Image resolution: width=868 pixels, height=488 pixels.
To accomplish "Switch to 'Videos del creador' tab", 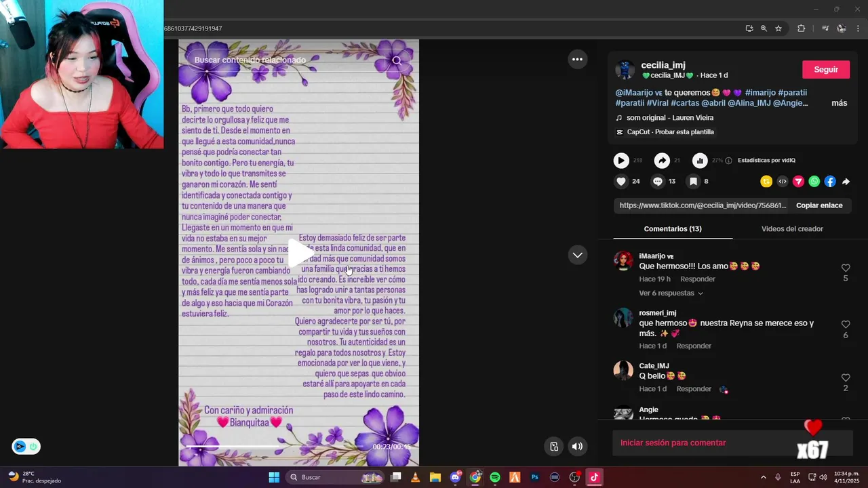I will [x=792, y=229].
